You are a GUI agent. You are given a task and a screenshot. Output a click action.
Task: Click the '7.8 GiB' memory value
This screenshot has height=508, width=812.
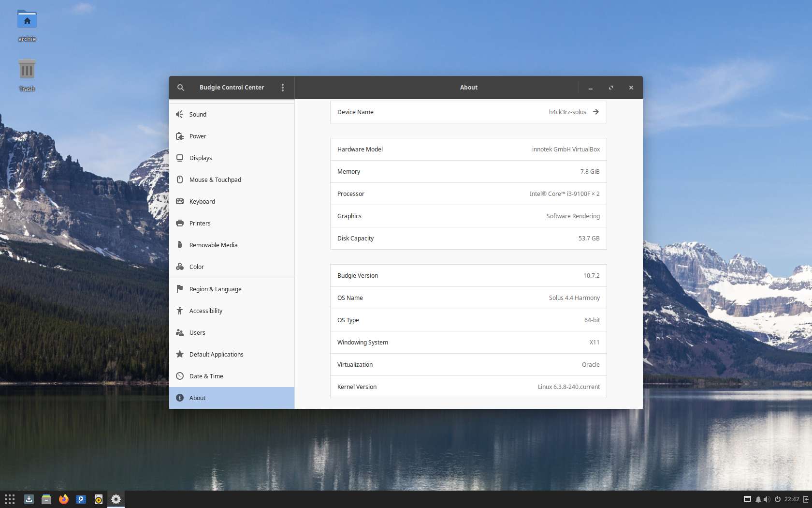[x=590, y=171]
